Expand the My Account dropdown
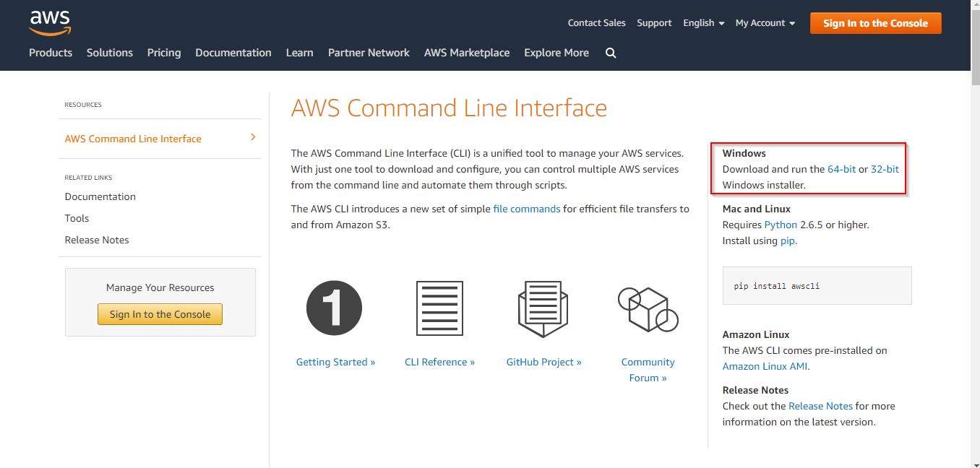The width and height of the screenshot is (980, 468). click(x=765, y=22)
